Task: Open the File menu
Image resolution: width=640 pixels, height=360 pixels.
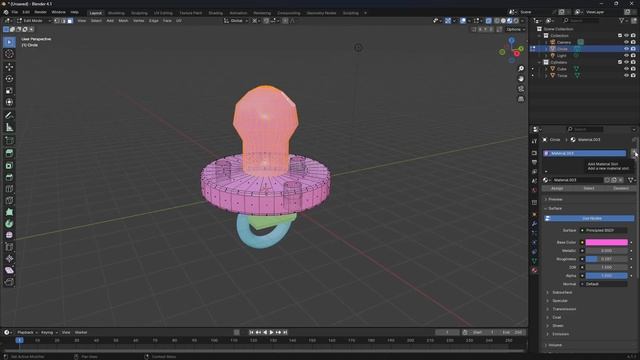Action: [x=15, y=12]
